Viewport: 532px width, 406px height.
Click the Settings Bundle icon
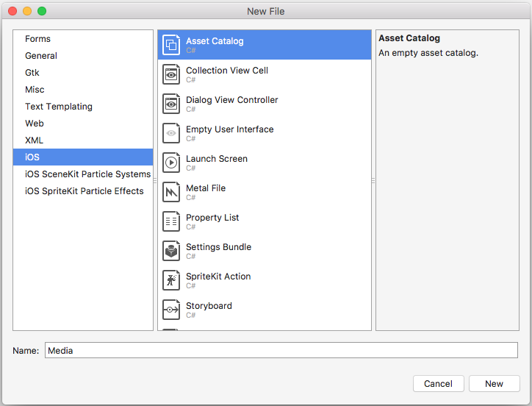(171, 251)
